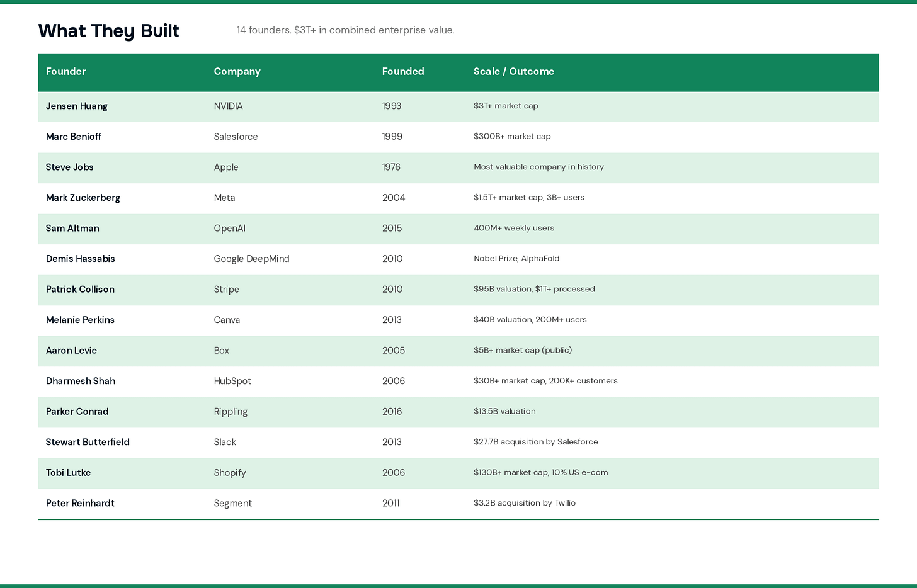Image resolution: width=917 pixels, height=588 pixels.
Task: Click the Shopify company name
Action: click(x=230, y=473)
